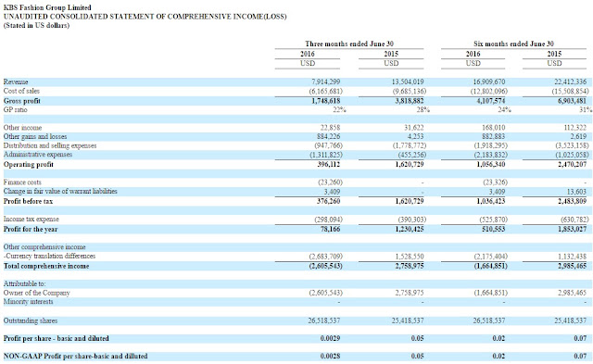Click administrative expenses value (1,311,825)
593x364 pixels.
coord(325,155)
